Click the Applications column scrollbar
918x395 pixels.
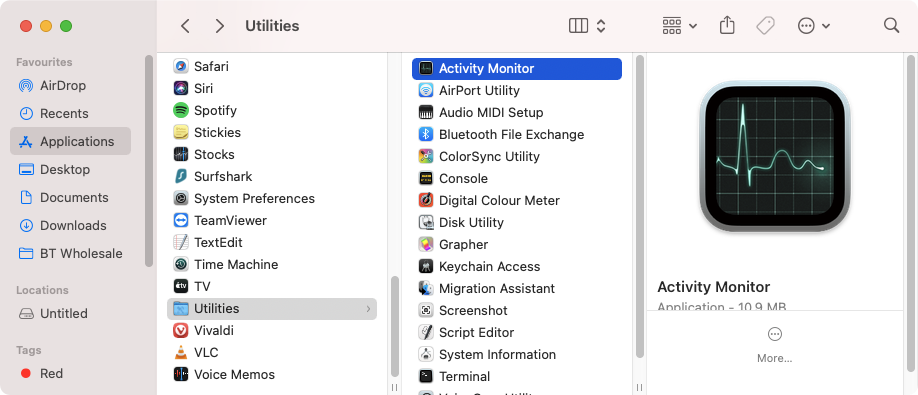(395, 327)
